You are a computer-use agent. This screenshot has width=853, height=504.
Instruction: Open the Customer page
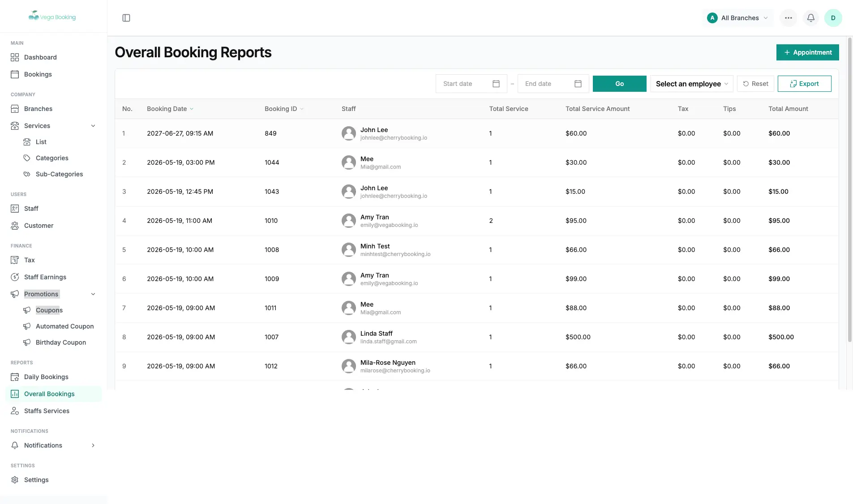pyautogui.click(x=54, y=226)
